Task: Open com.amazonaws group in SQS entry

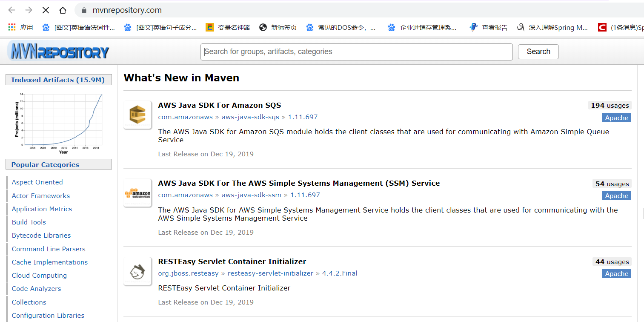Action: 185,117
